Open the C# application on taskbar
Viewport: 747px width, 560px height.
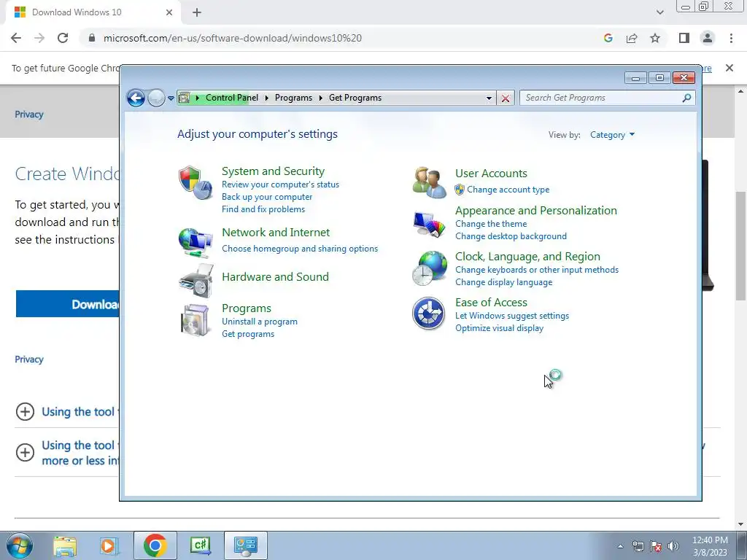point(200,545)
